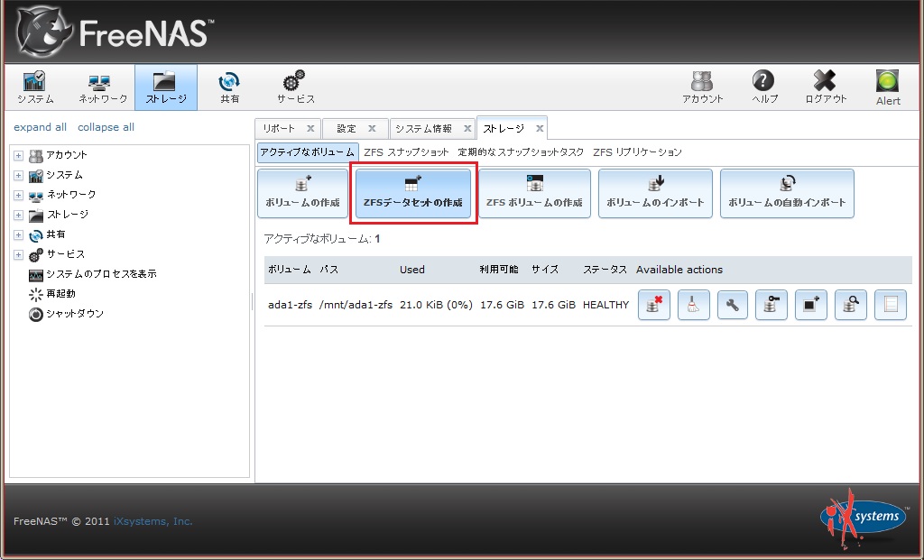Open the ヘルプ question mark icon
Viewport: 924px width, 560px height.
pyautogui.click(x=764, y=87)
